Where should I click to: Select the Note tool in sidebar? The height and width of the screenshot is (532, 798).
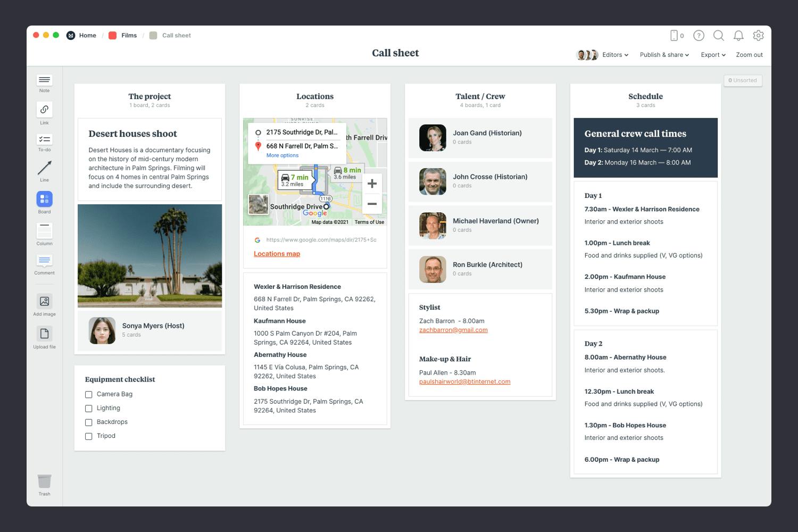pyautogui.click(x=44, y=80)
